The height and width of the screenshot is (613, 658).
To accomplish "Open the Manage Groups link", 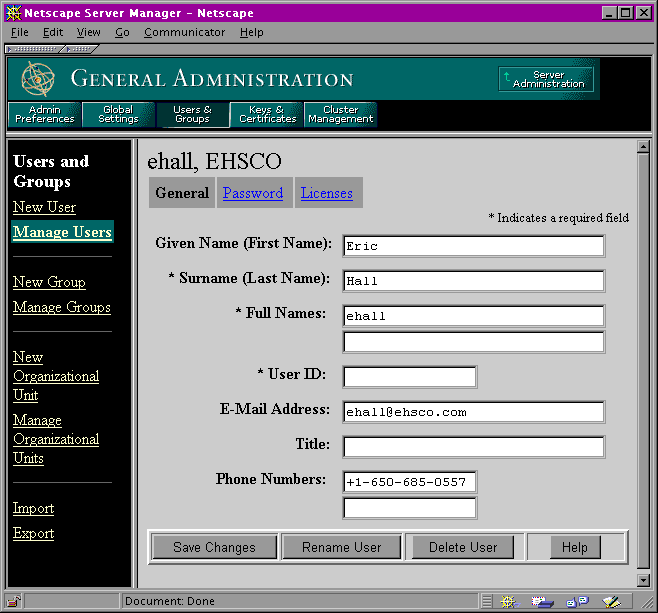I will (62, 307).
